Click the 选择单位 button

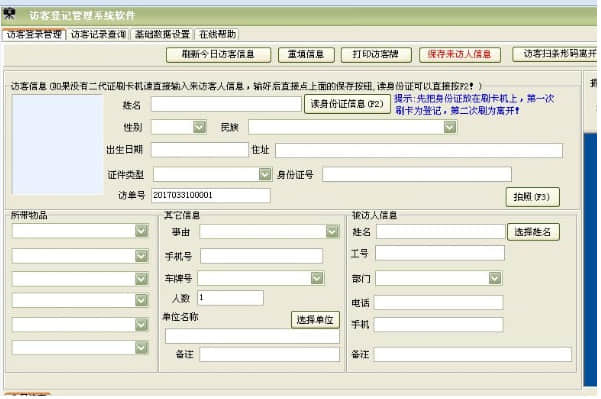point(315,320)
